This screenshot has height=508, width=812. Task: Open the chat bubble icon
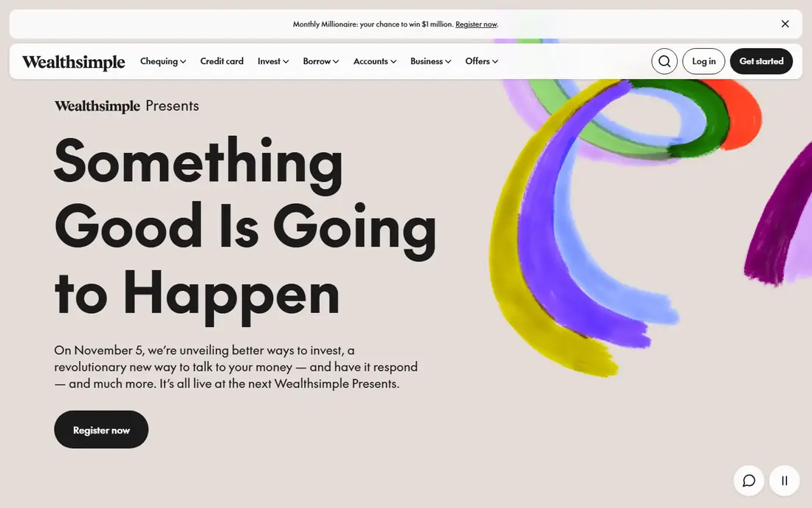749,481
